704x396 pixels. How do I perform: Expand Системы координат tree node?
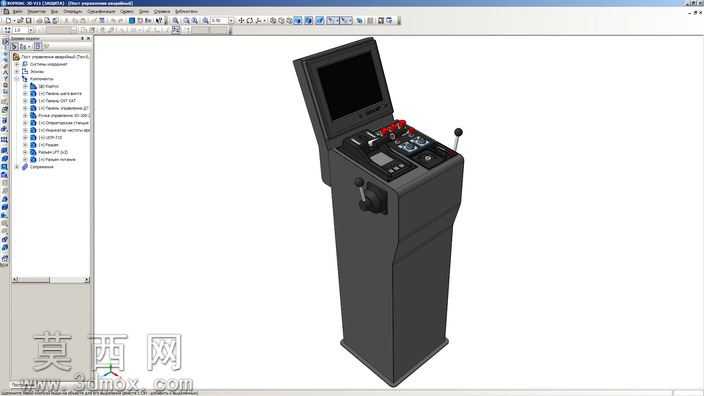pyautogui.click(x=17, y=64)
